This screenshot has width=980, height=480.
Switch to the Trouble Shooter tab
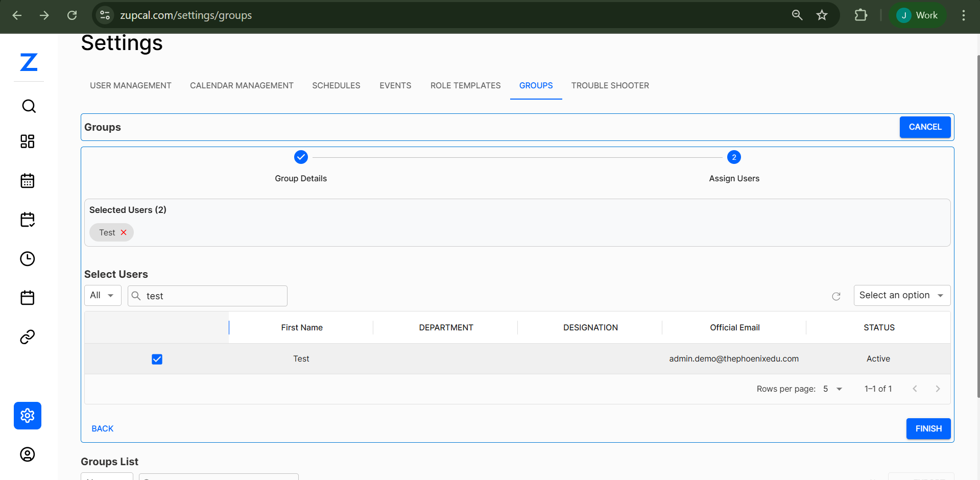click(x=610, y=85)
